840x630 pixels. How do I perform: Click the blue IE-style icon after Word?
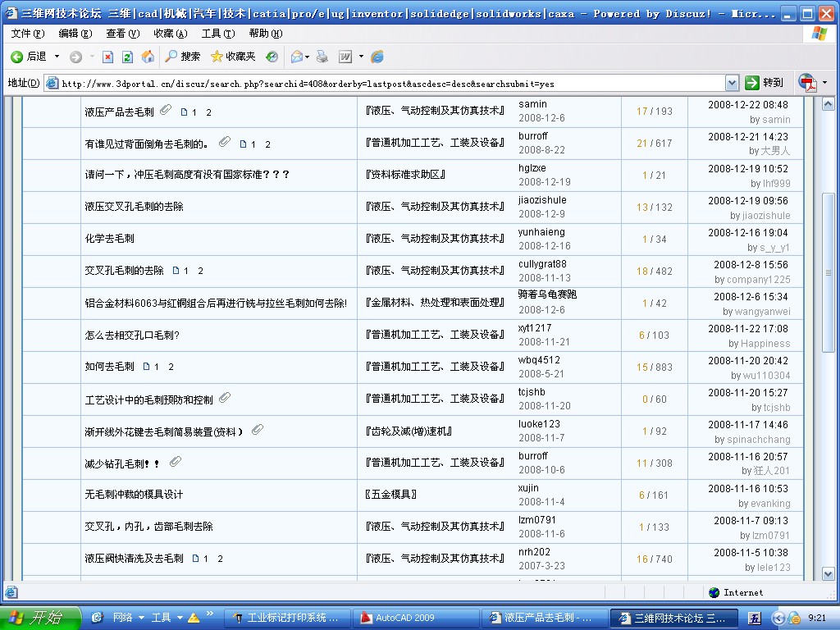click(x=377, y=57)
